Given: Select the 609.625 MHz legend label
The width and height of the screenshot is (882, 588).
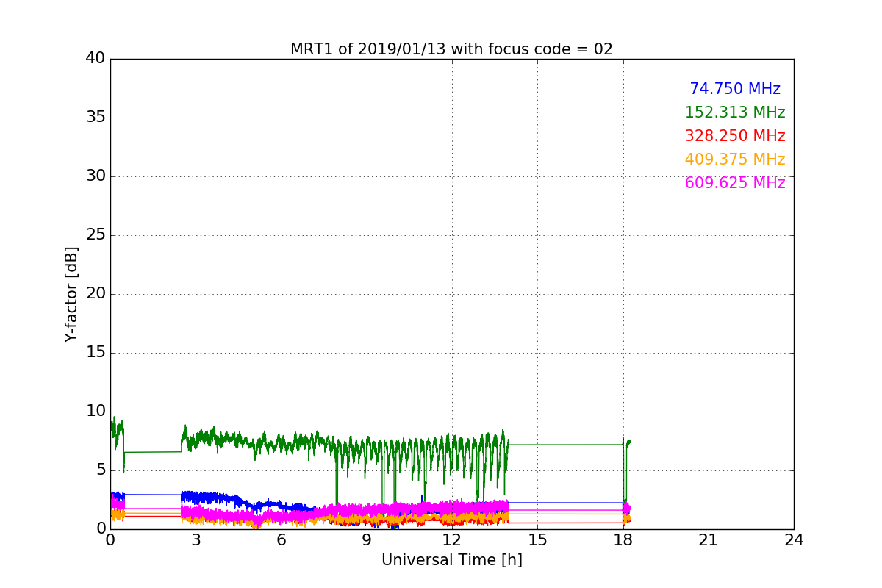Looking at the screenshot, I should (x=735, y=183).
